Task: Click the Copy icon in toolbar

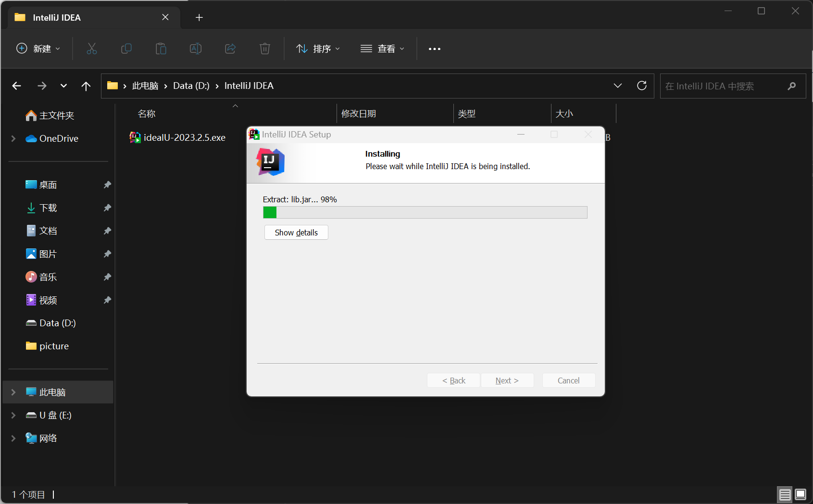Action: pyautogui.click(x=126, y=49)
